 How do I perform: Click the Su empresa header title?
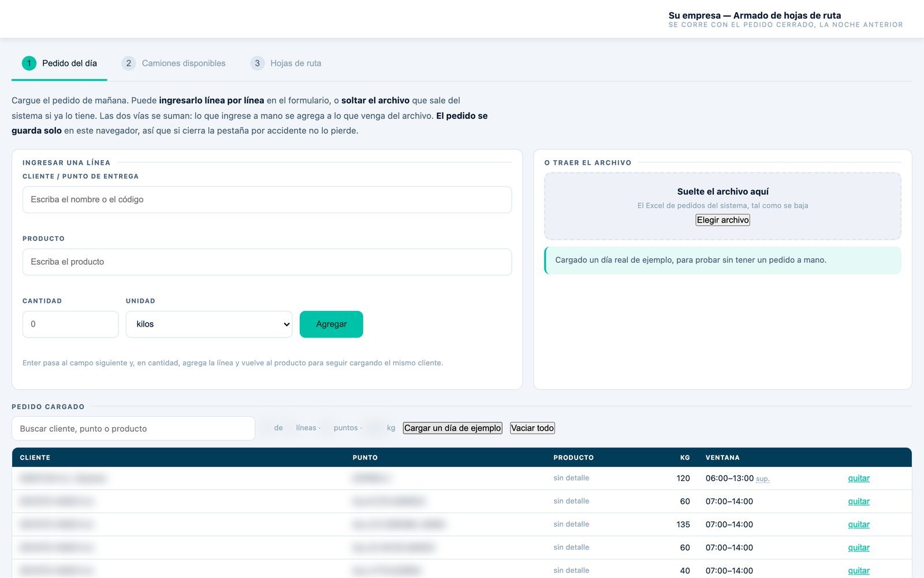point(755,15)
